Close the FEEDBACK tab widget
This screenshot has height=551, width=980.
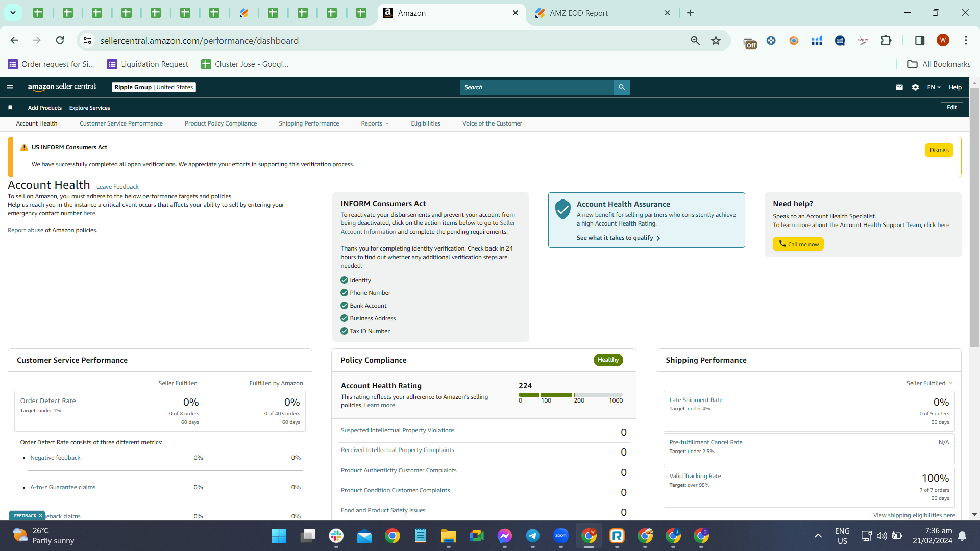(x=40, y=516)
